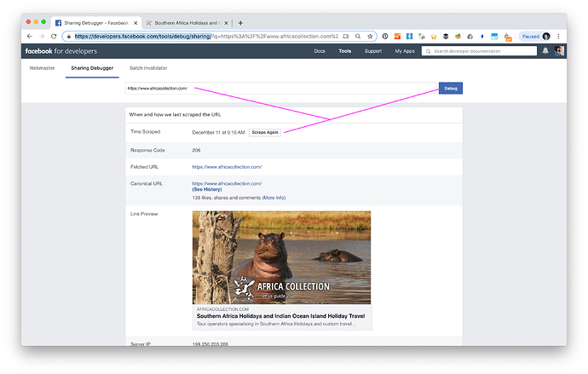Select the Sharing Debugger page tab
Image resolution: width=588 pixels, height=374 pixels.
pyautogui.click(x=92, y=68)
